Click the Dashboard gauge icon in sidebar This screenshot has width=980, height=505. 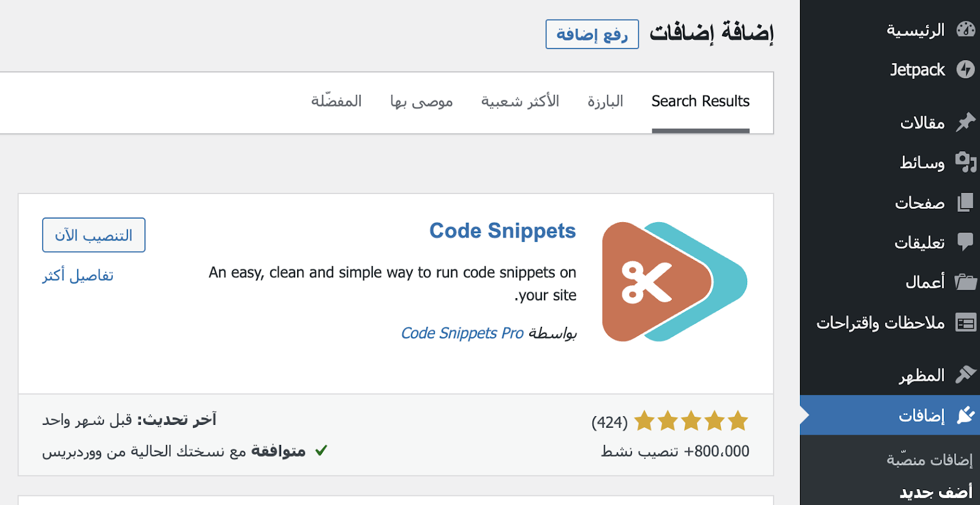[965, 29]
